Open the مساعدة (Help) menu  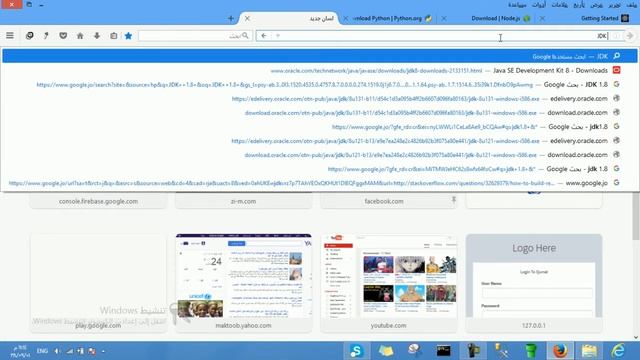pyautogui.click(x=517, y=5)
